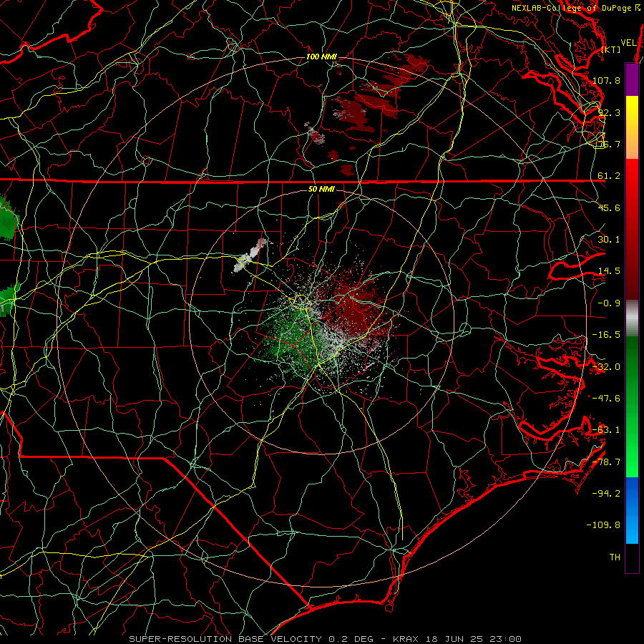The height and width of the screenshot is (644, 644).
Task: Click the -63.1 value on velocity scale
Action: tap(606, 430)
